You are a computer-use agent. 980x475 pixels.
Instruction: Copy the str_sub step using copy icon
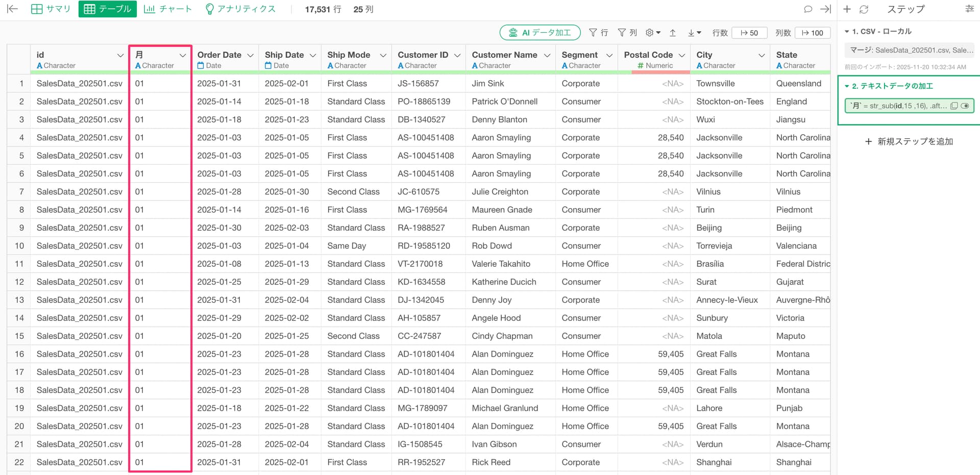(953, 106)
